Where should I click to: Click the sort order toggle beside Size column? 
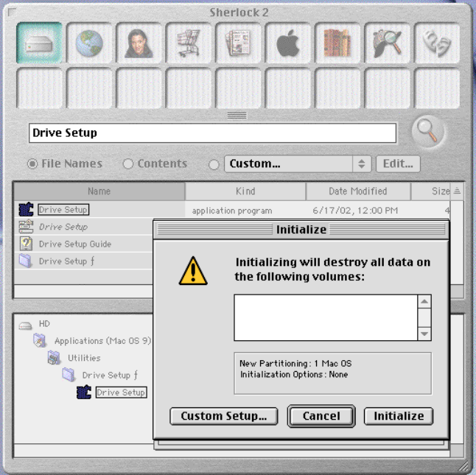tap(457, 191)
